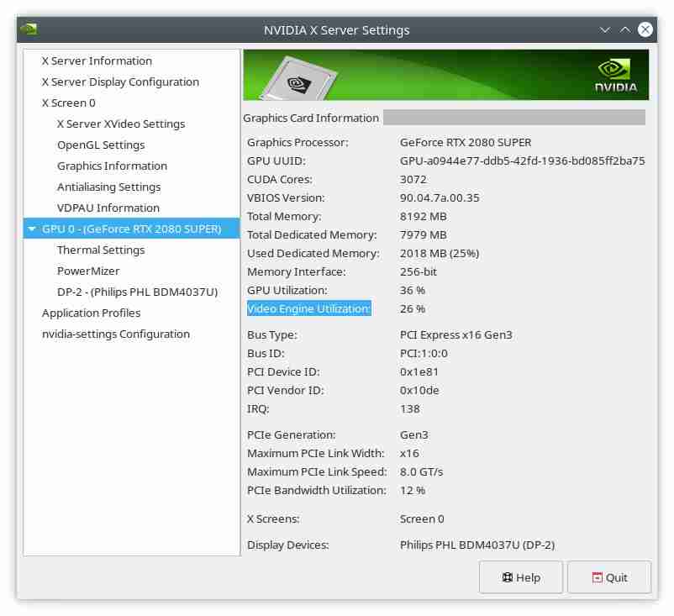Collapse the GPU 0 tree node arrow
This screenshot has width=674, height=616.
(x=31, y=229)
